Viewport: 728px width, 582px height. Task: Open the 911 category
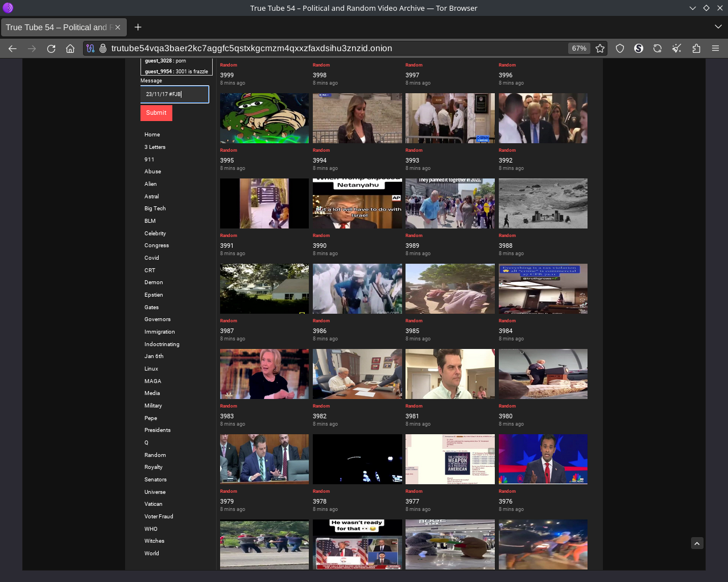tap(149, 160)
